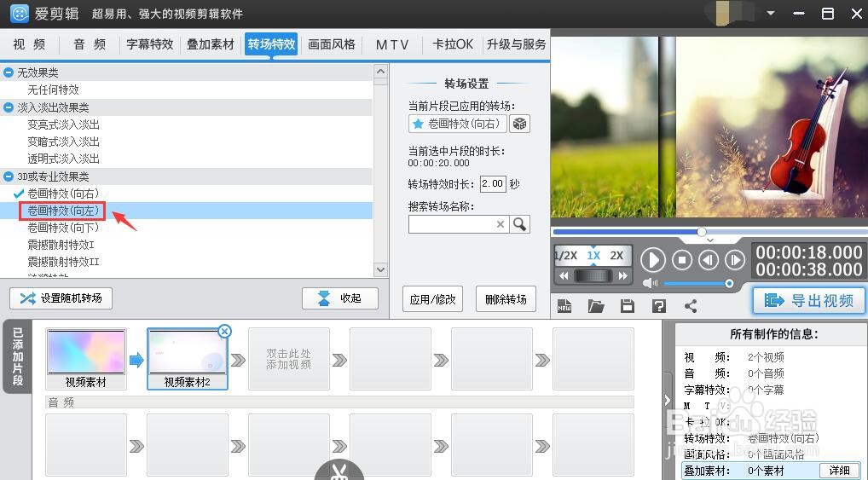Select the 视频素材2 clip thumbnail

[188, 359]
